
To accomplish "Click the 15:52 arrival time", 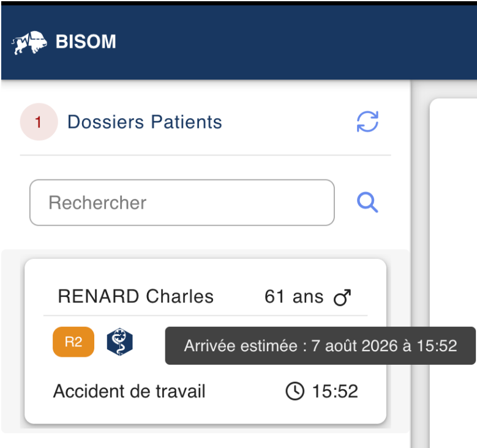I will pos(335,392).
